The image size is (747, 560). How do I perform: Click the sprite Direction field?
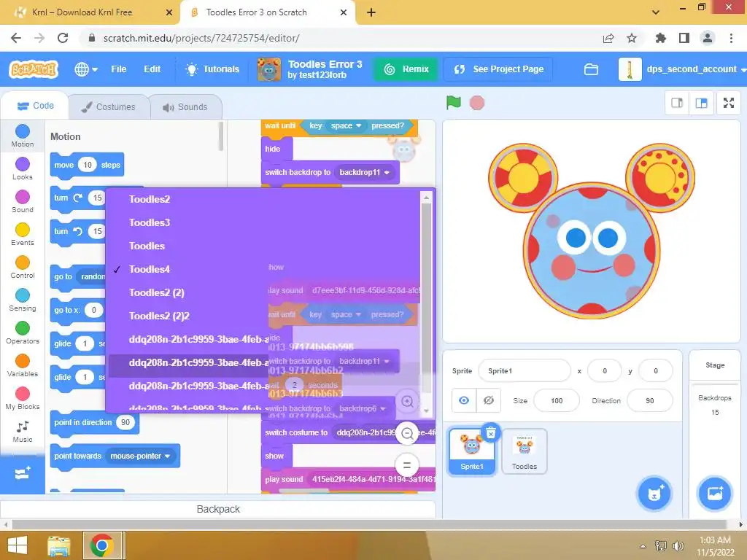(x=650, y=400)
